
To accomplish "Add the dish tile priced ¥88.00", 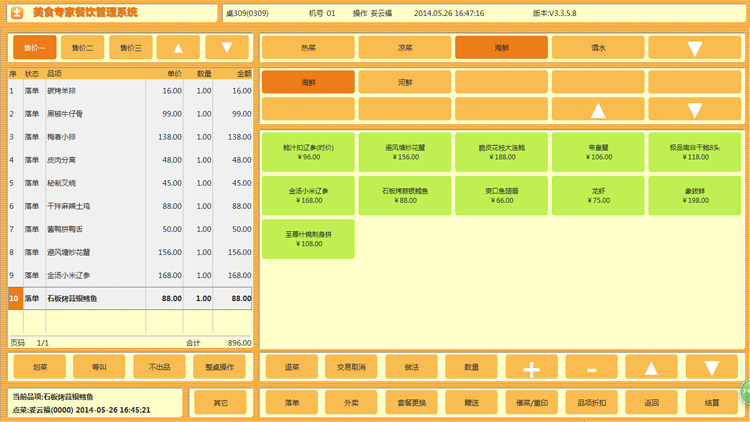I will [405, 195].
